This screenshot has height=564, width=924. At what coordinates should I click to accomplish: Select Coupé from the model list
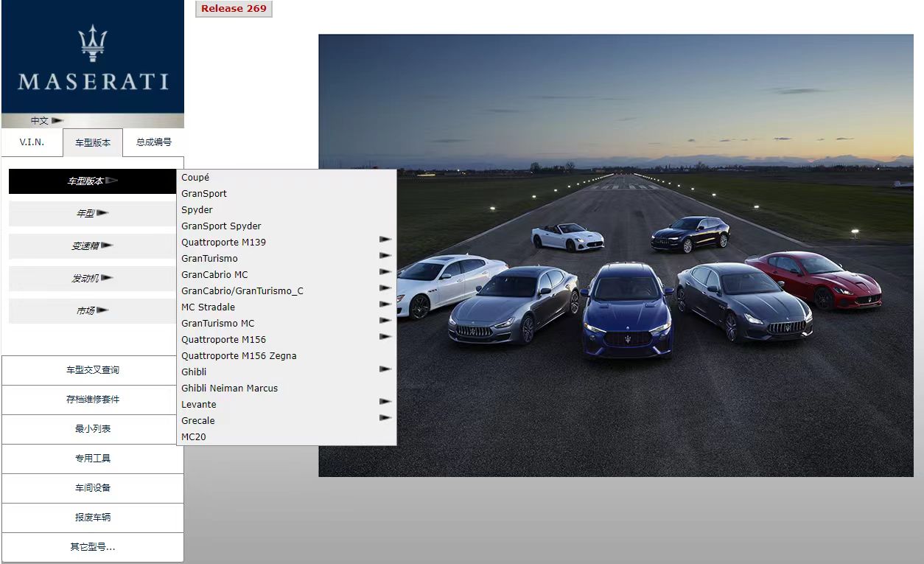(195, 178)
